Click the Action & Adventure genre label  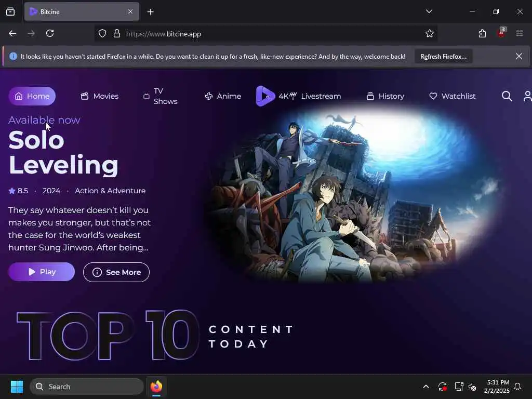click(110, 191)
